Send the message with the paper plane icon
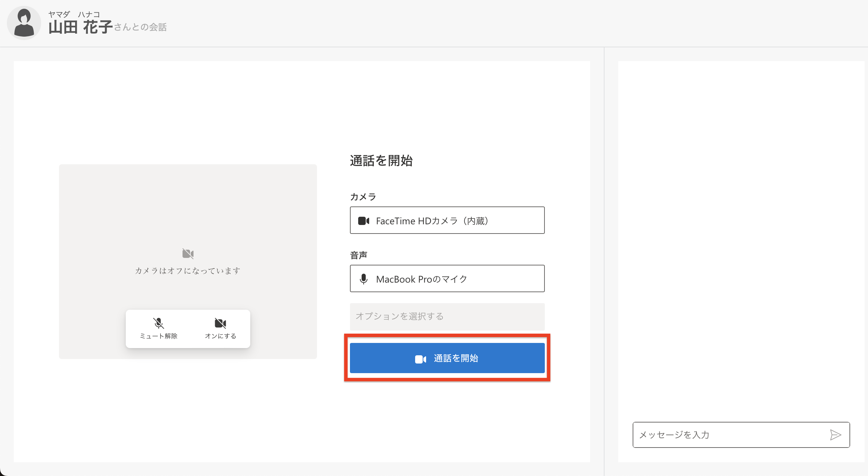 835,435
